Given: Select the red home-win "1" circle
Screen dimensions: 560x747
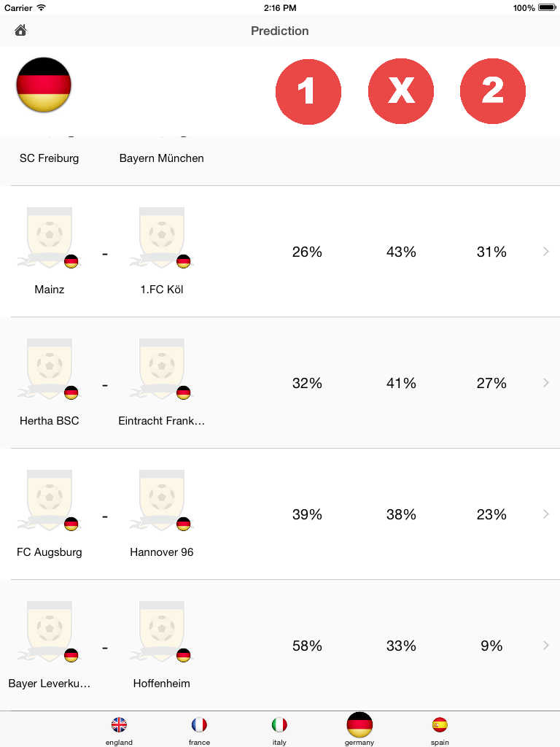Looking at the screenshot, I should (308, 92).
